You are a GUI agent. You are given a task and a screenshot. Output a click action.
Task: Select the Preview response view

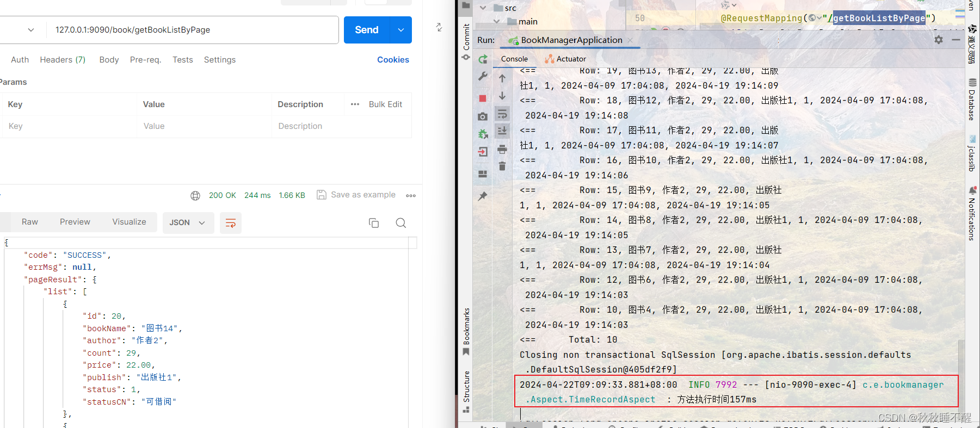(75, 222)
